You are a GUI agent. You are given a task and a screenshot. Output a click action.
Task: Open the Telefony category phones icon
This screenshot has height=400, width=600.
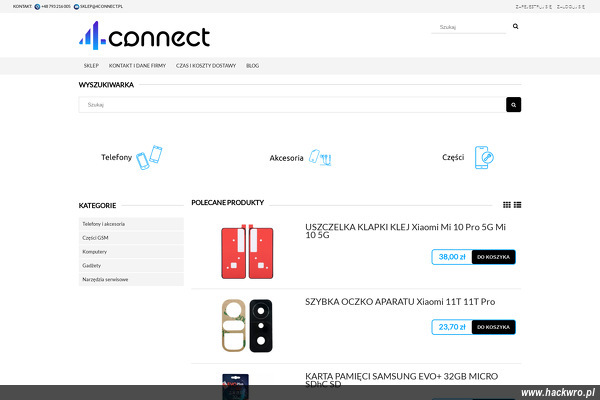tap(149, 157)
